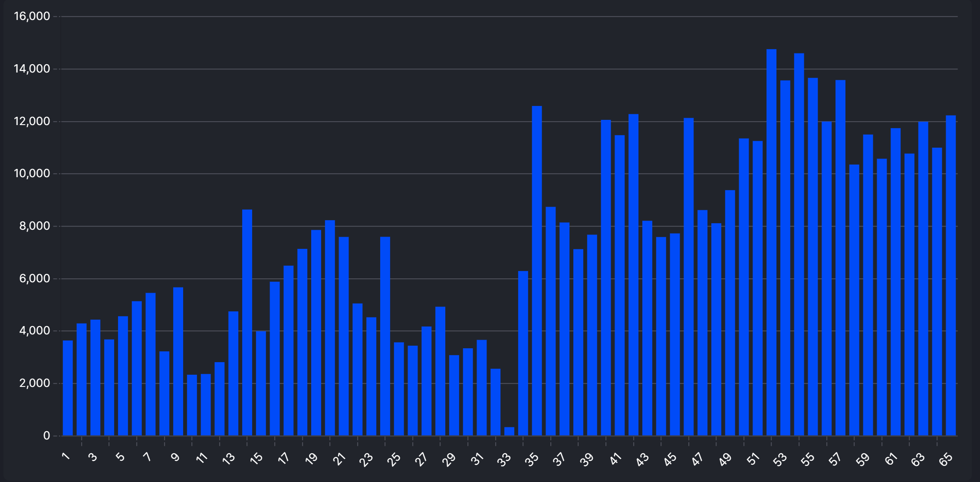The image size is (980, 482).
Task: Click the tallest bar at position 52
Action: (x=771, y=242)
